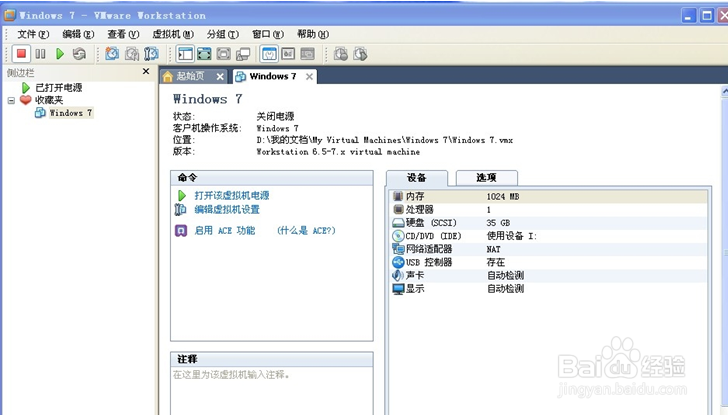Select the Windows 7 tab
Screen dimensions: 728x415
pos(273,76)
